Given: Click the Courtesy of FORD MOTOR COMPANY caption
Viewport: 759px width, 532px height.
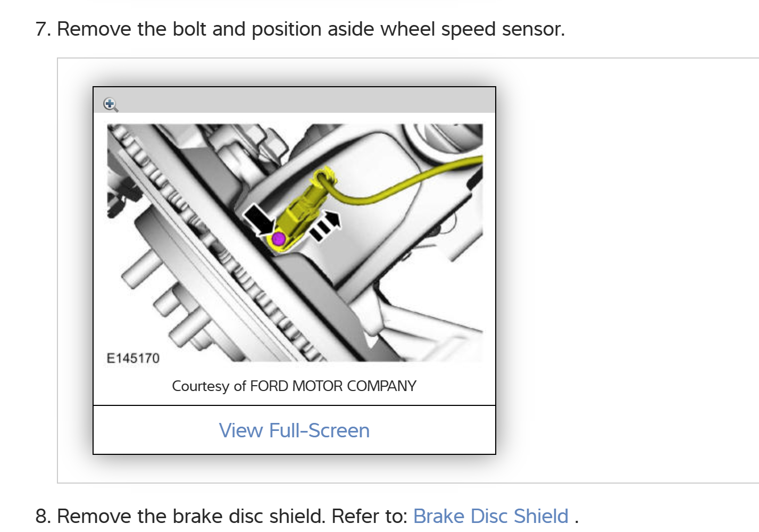Looking at the screenshot, I should [294, 386].
